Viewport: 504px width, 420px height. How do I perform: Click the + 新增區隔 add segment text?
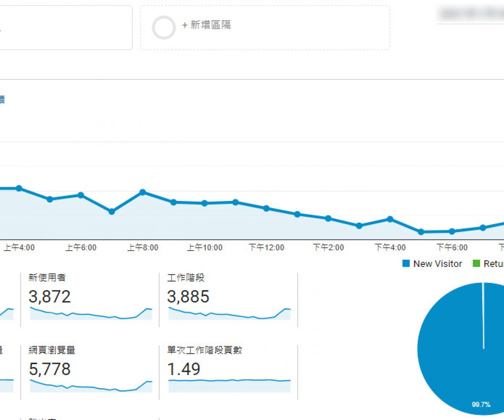(206, 25)
